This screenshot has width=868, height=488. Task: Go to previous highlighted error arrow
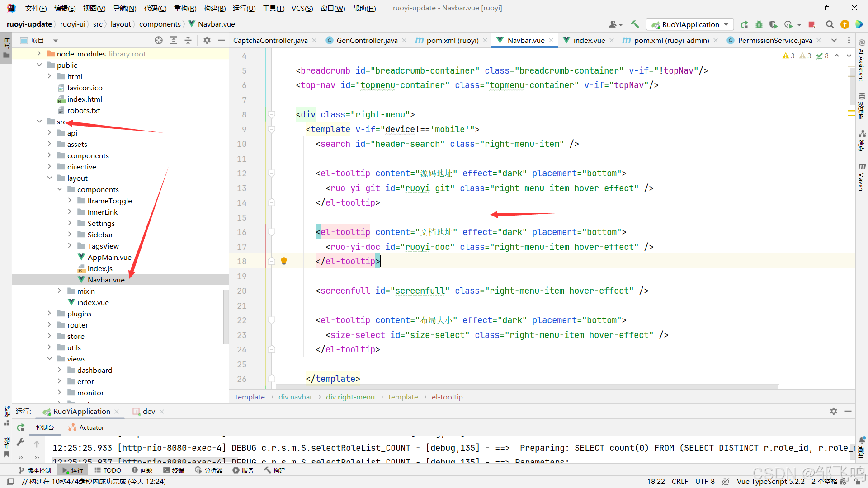(x=837, y=56)
